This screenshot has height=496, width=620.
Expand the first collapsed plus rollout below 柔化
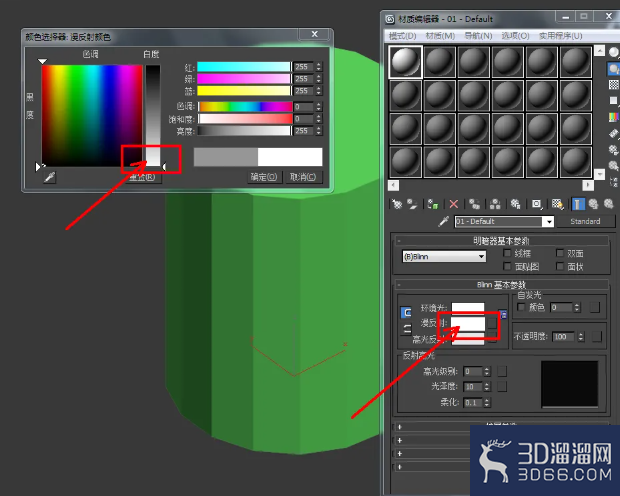(400, 427)
